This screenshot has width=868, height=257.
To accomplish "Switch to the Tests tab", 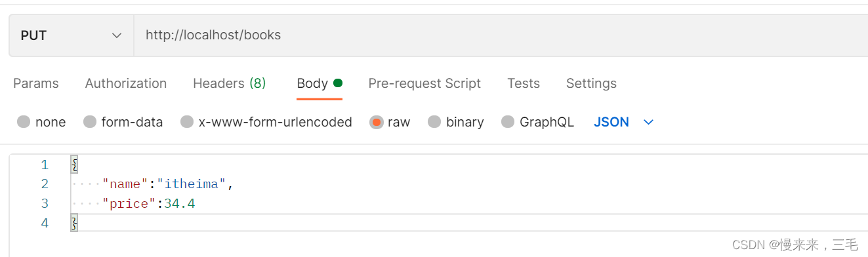I will 524,83.
